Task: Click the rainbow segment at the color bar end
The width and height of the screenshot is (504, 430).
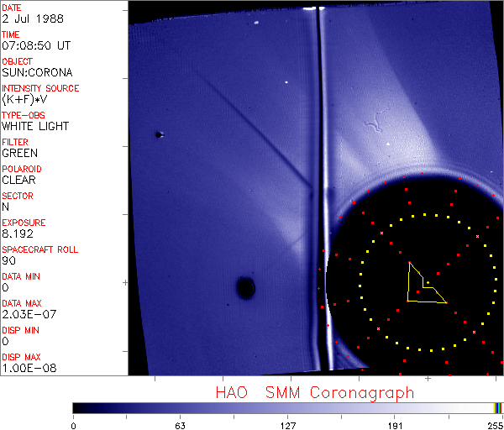Action: (x=499, y=407)
